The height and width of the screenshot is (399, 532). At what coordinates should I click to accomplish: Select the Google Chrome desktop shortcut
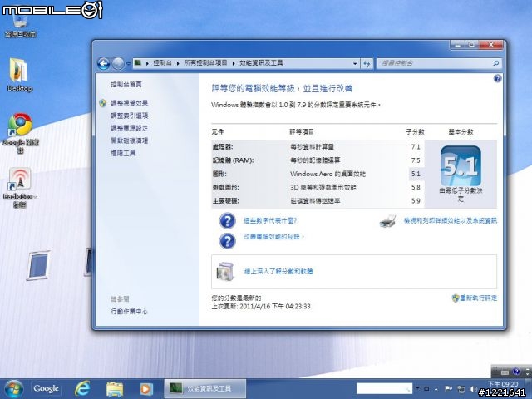[x=20, y=133]
